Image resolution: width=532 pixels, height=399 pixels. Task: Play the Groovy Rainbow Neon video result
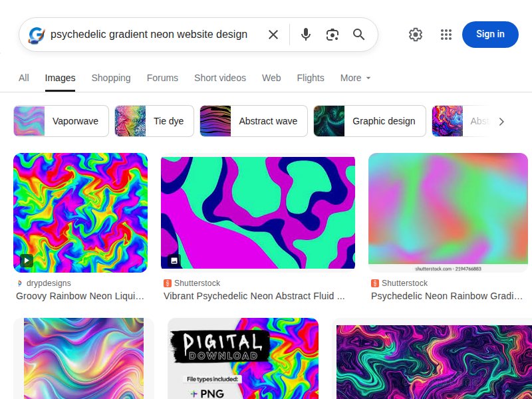pyautogui.click(x=27, y=261)
